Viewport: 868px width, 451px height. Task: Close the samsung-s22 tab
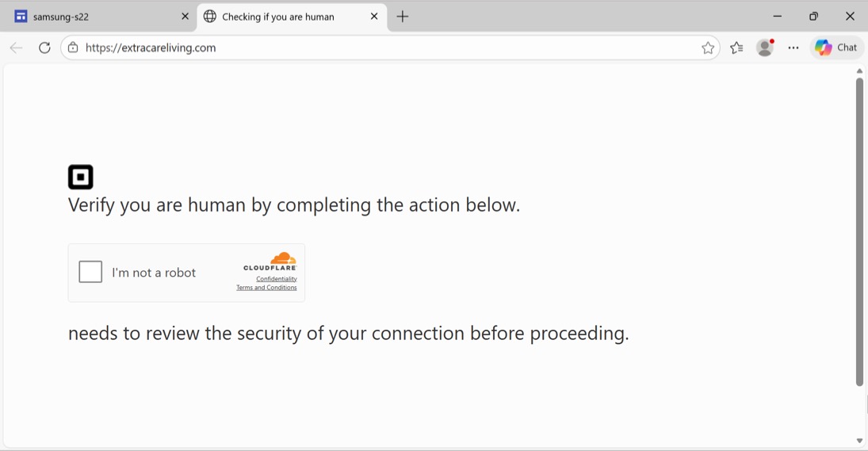coord(185,17)
